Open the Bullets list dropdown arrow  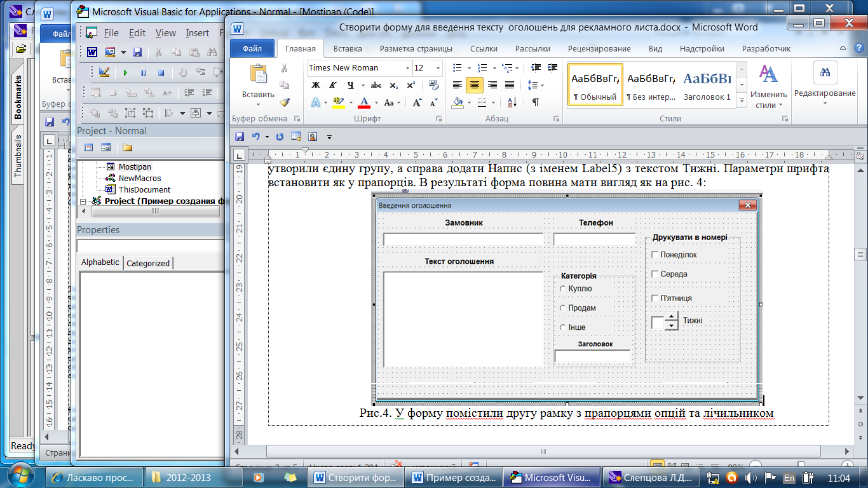469,68
